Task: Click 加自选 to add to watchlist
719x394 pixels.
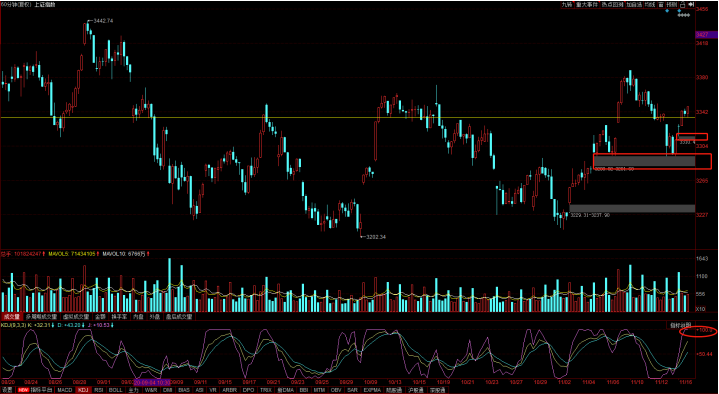Action: click(634, 5)
